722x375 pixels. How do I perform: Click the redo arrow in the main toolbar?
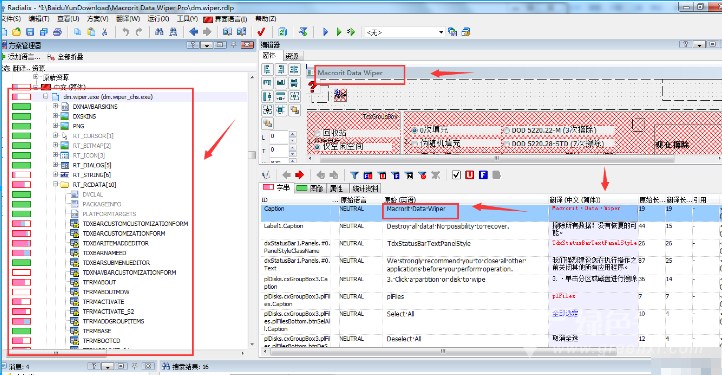[139, 32]
